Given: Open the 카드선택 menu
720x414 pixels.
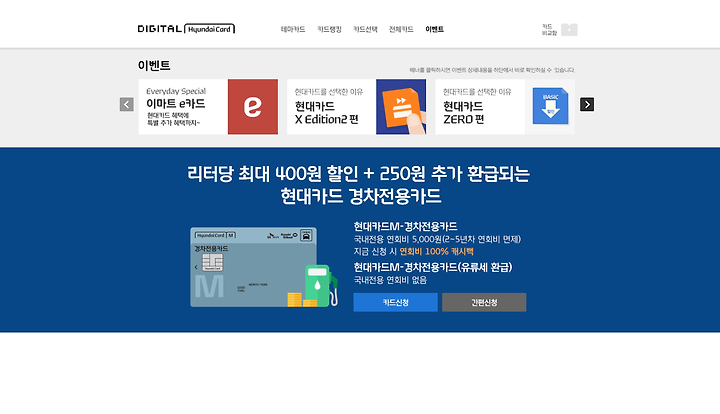Looking at the screenshot, I should [365, 29].
